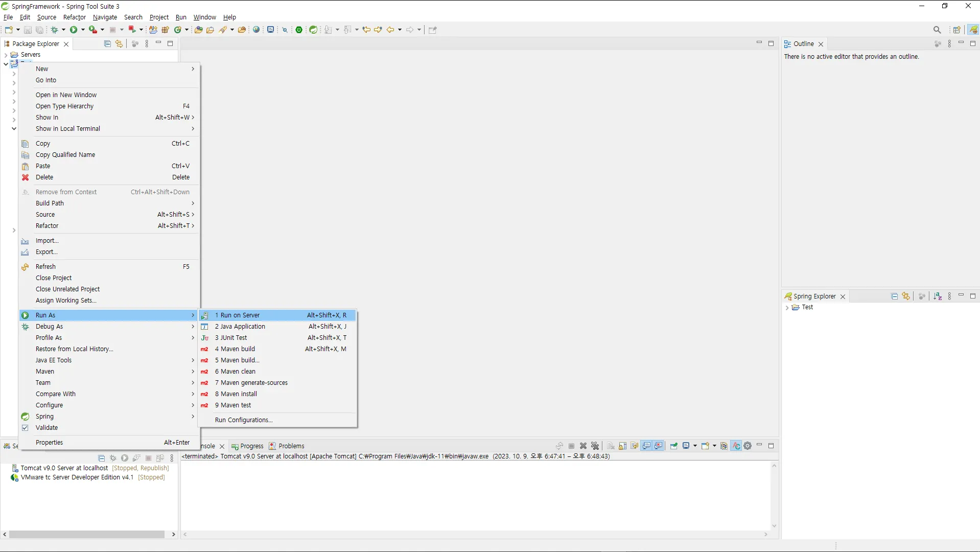This screenshot has width=980, height=552.
Task: Open the Window menu in menu bar
Action: coord(204,17)
